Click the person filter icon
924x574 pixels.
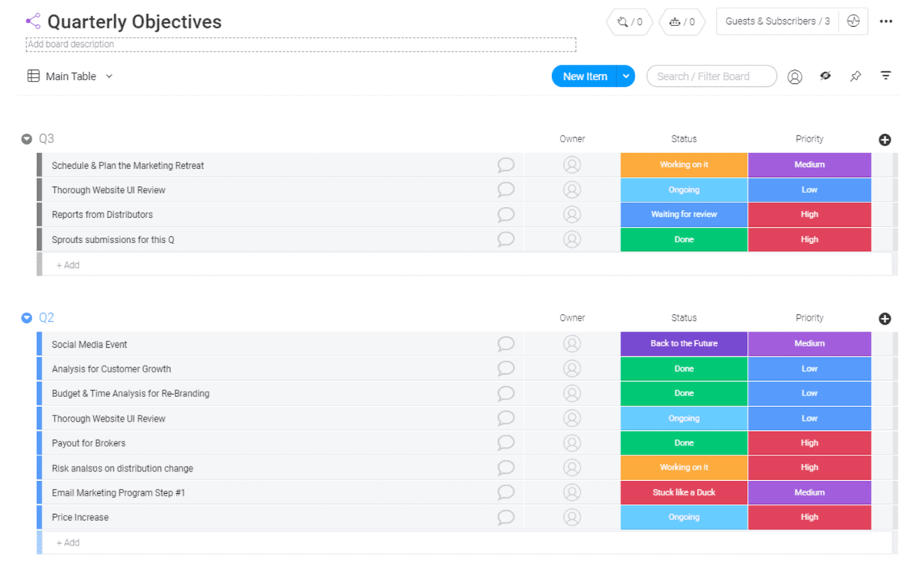(x=795, y=76)
